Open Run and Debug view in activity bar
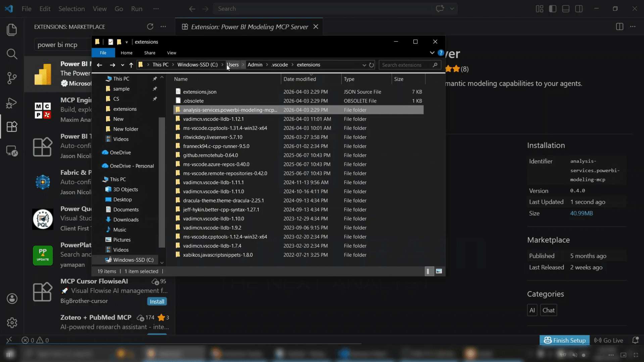 (x=12, y=103)
